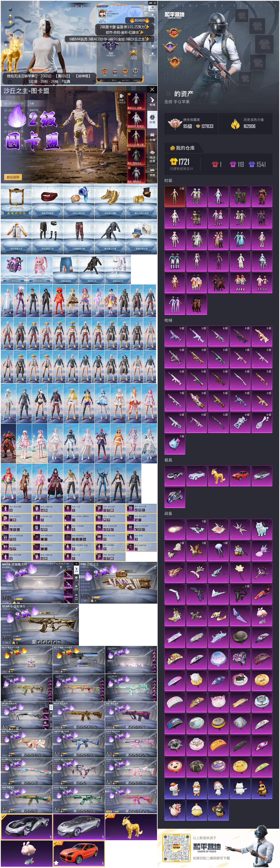Screen dimensions: 280x868
Task: Click the 丢烦 手Q 苹果 account label
Action: point(177,102)
